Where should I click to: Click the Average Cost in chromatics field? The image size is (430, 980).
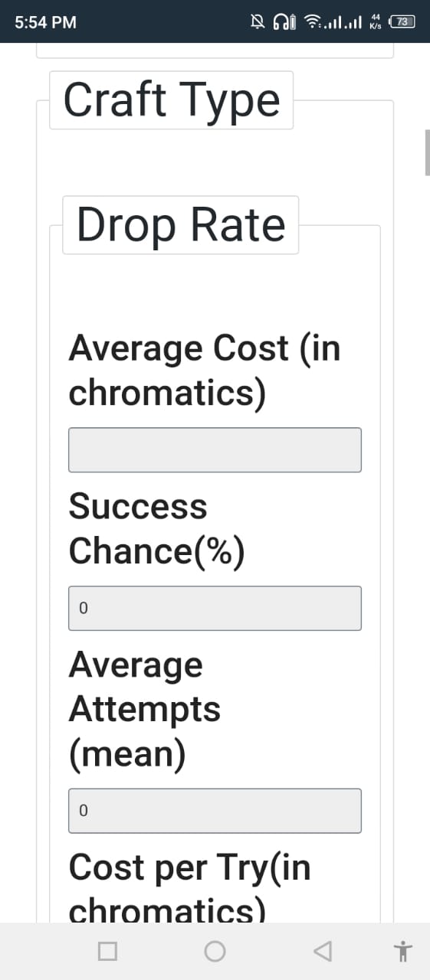215,449
